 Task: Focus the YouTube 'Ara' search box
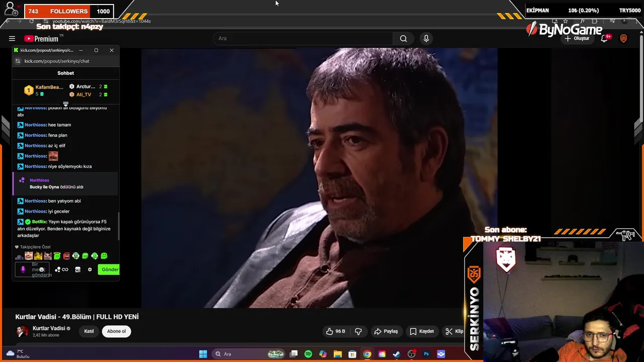304,38
